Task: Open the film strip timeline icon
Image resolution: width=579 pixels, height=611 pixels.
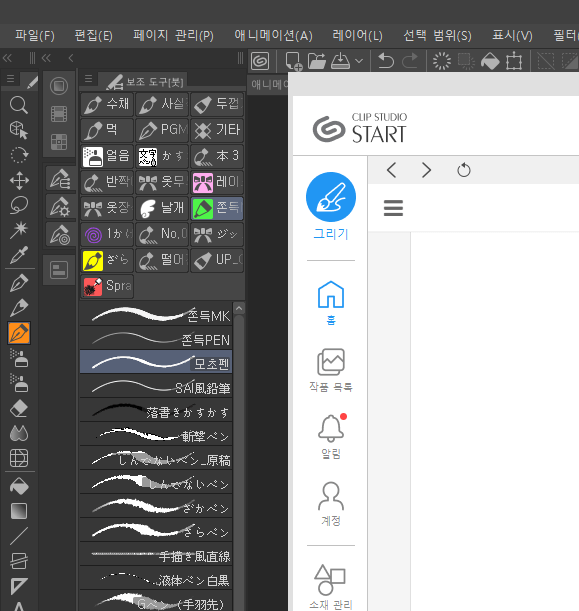Action: coord(59,114)
